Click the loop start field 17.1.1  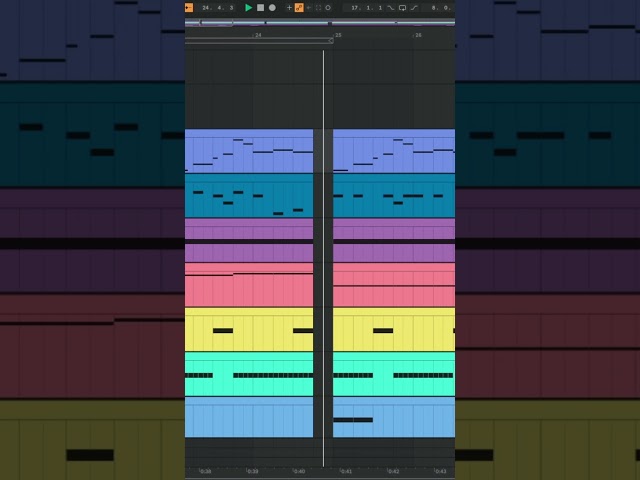pyautogui.click(x=367, y=8)
